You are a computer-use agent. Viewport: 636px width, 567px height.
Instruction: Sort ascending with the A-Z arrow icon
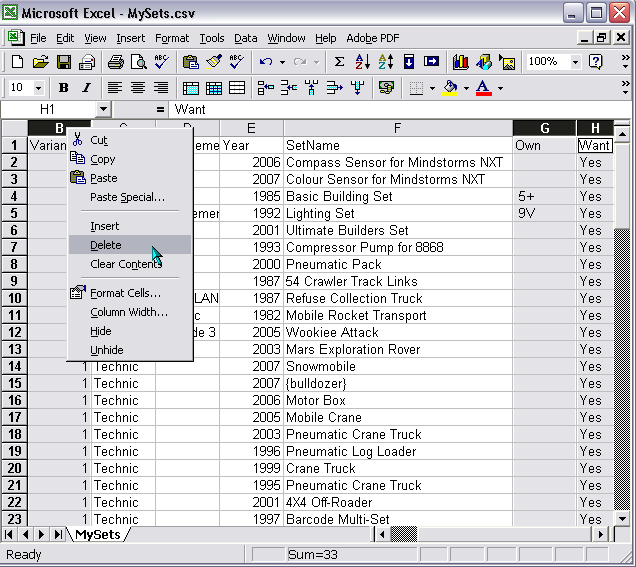[x=362, y=62]
